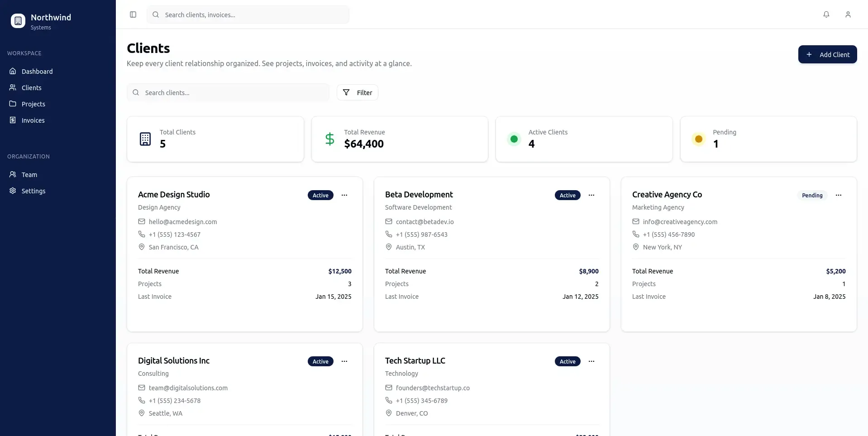
Task: Click the dollar icon on Total Revenue card
Action: [x=329, y=139]
